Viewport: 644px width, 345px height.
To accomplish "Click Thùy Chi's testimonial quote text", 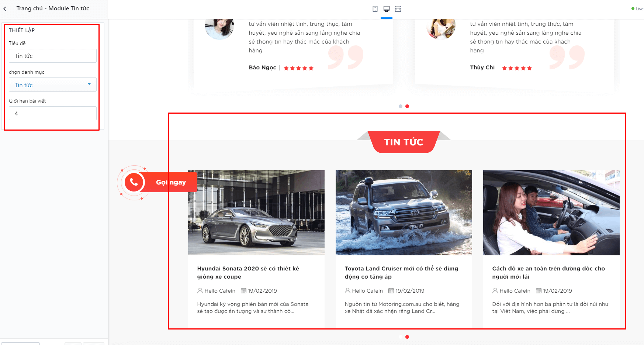I will (526, 37).
